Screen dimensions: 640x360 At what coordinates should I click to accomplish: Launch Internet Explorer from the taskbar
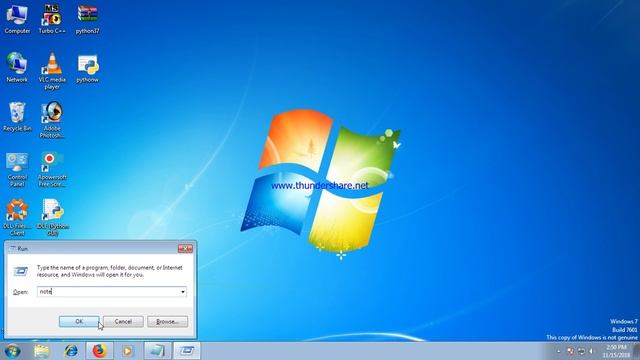click(71, 351)
